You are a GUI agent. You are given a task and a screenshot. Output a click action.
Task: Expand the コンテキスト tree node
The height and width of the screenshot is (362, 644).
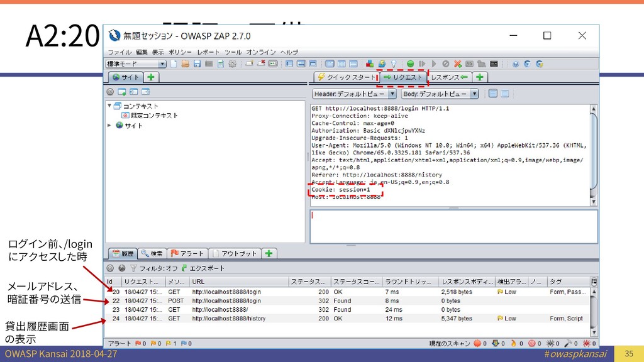[109, 106]
